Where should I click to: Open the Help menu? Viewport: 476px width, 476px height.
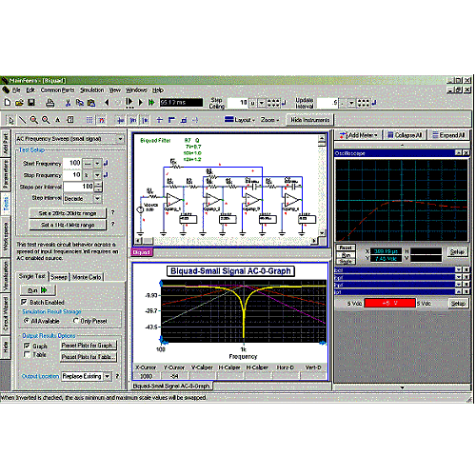click(158, 90)
